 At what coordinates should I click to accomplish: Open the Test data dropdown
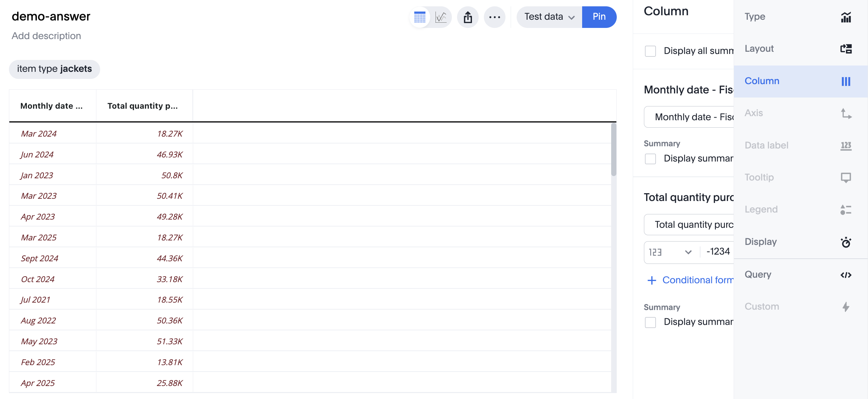coord(548,17)
